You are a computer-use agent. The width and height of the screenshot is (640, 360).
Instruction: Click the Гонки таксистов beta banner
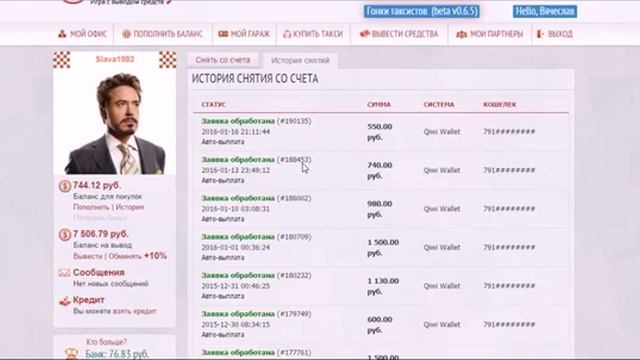pyautogui.click(x=422, y=11)
